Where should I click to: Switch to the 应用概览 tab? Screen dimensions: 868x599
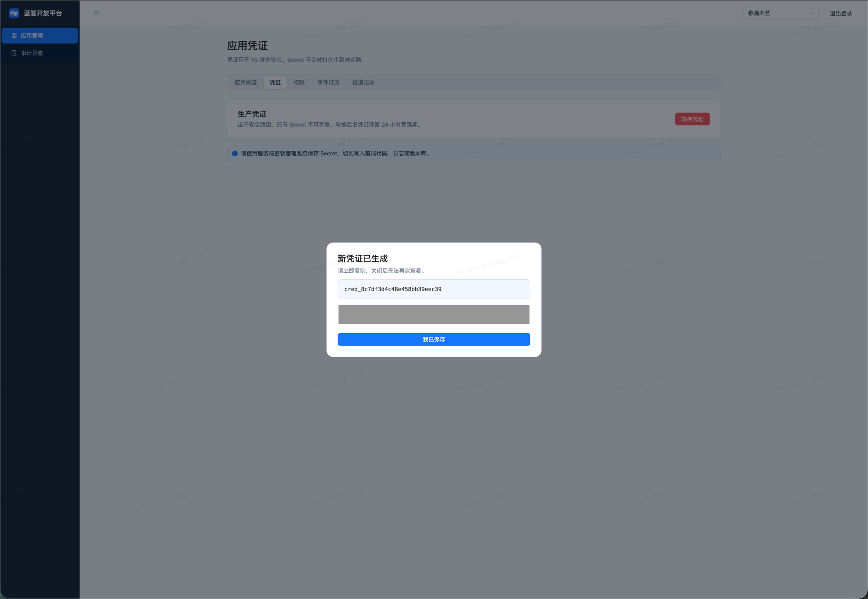click(x=246, y=82)
